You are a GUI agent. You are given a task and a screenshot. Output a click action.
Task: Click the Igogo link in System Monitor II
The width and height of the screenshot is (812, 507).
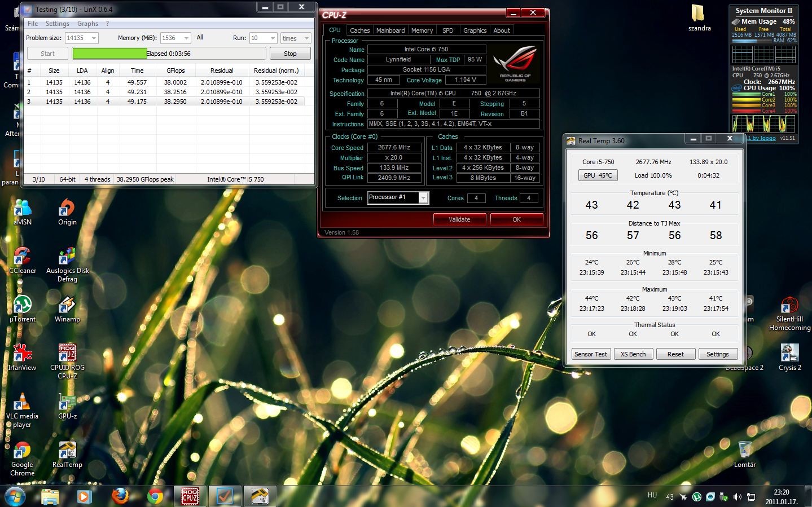tap(762, 138)
